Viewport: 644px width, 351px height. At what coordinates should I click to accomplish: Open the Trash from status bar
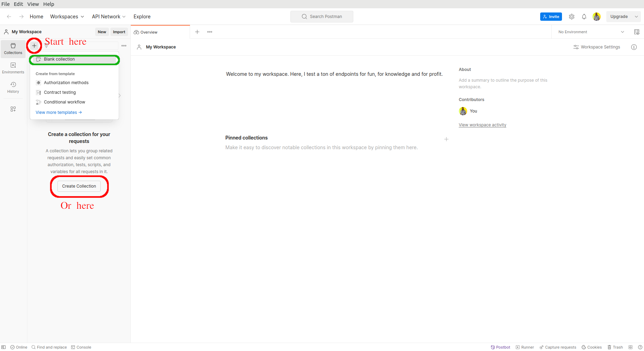[615, 347]
